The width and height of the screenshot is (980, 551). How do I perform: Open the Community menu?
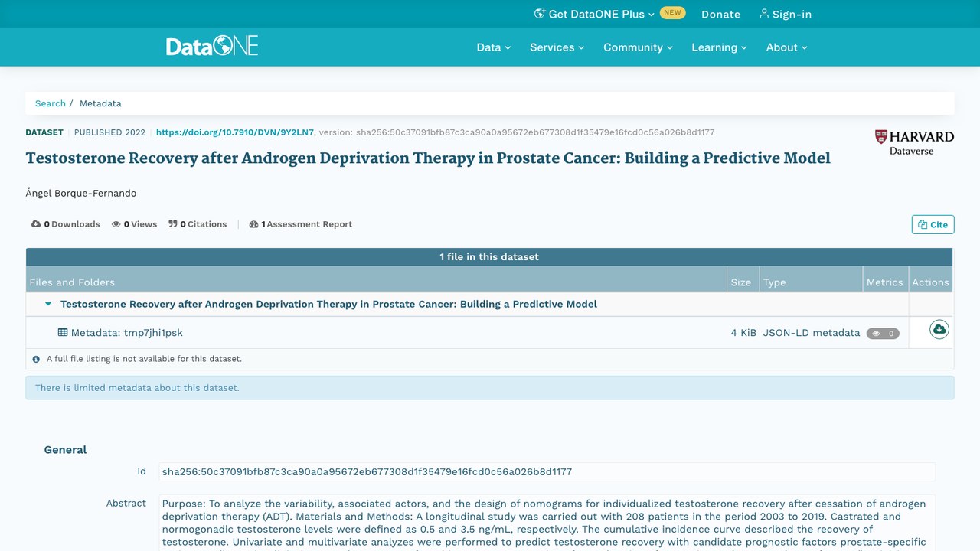pyautogui.click(x=638, y=47)
